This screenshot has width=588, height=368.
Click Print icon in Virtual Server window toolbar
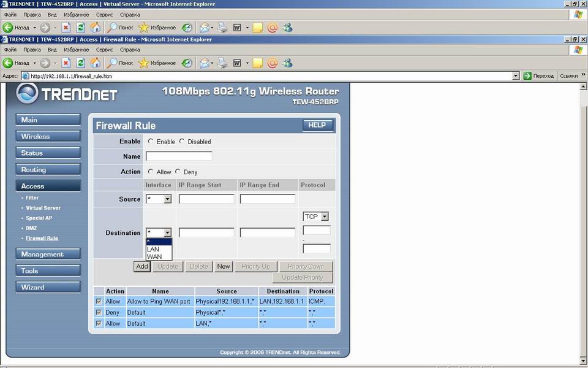tap(222, 28)
